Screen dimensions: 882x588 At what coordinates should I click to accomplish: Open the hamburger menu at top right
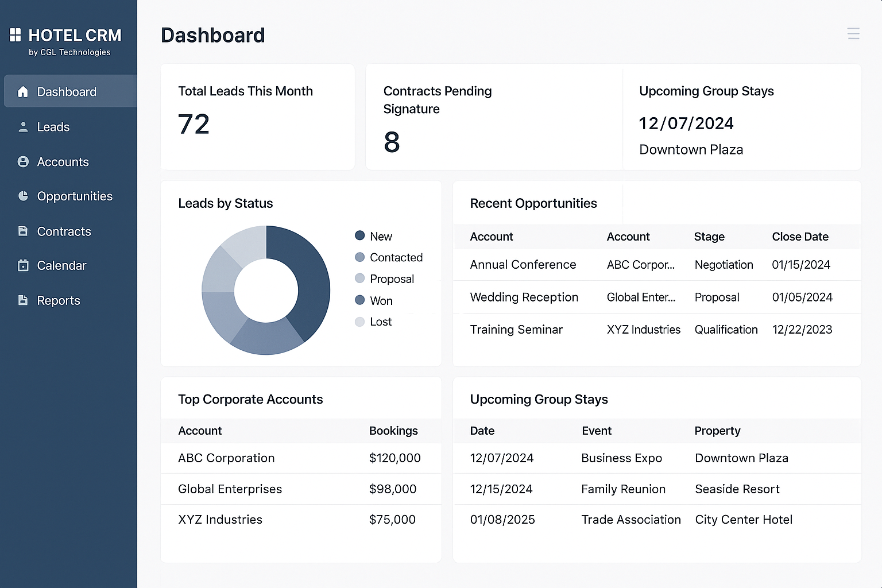[853, 34]
